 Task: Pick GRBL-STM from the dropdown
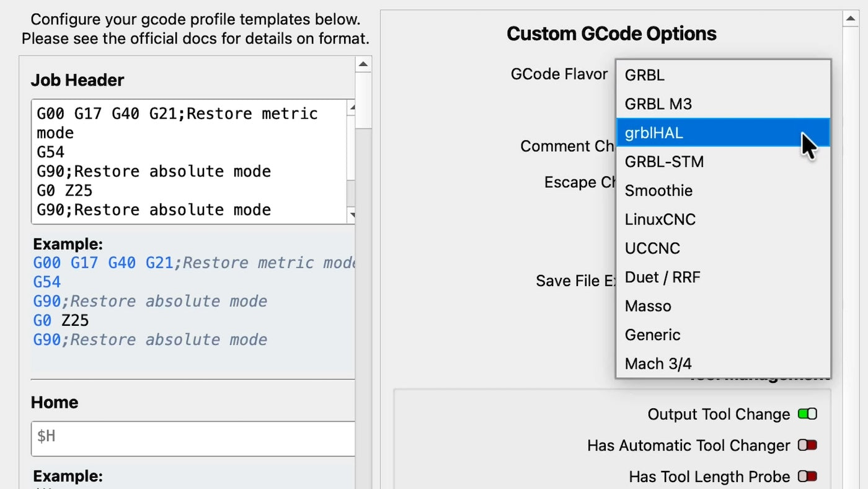tap(723, 161)
